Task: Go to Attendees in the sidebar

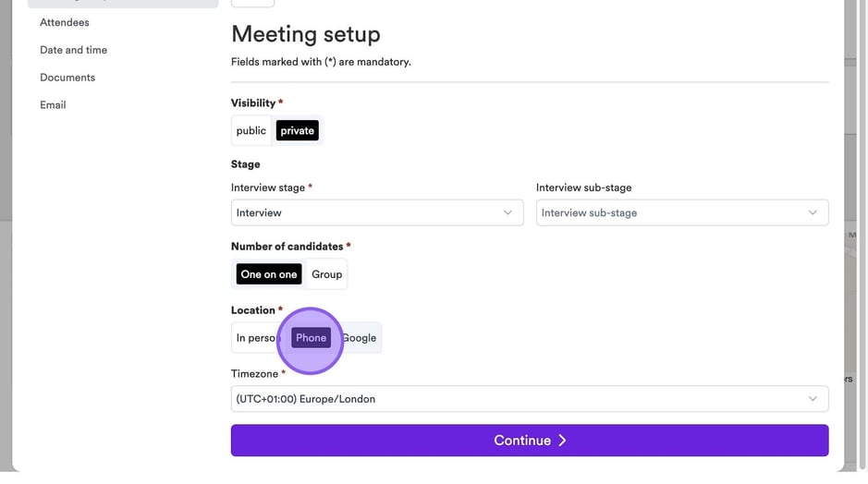Action: 65,22
